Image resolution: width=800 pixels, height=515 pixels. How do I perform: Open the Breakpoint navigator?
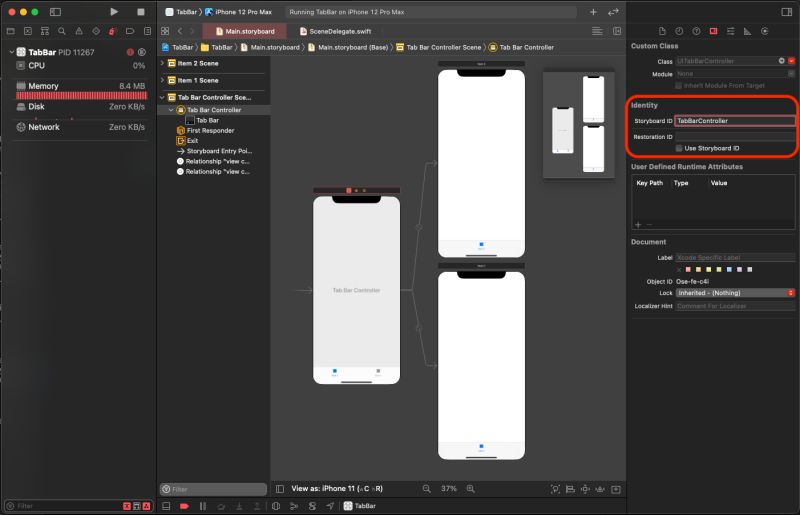point(130,31)
